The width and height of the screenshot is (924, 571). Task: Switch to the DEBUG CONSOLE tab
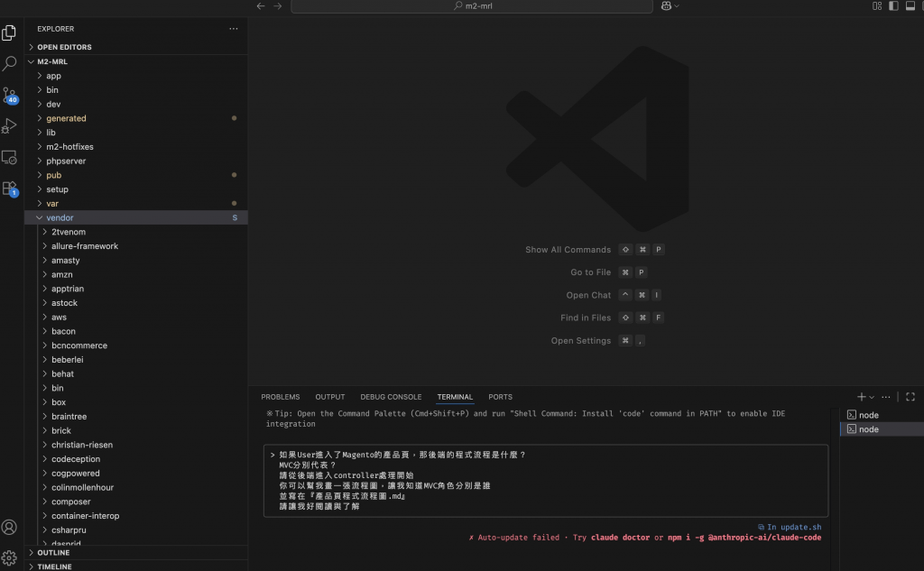(391, 397)
